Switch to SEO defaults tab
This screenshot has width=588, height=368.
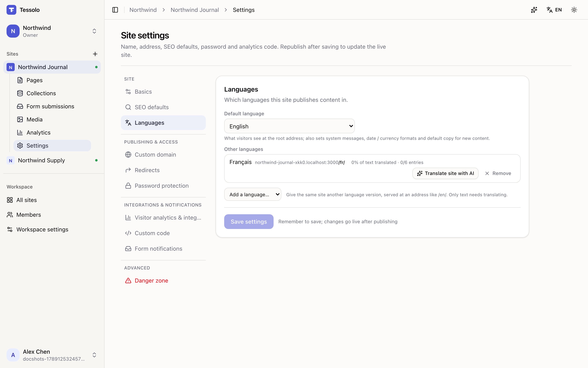coord(163,107)
